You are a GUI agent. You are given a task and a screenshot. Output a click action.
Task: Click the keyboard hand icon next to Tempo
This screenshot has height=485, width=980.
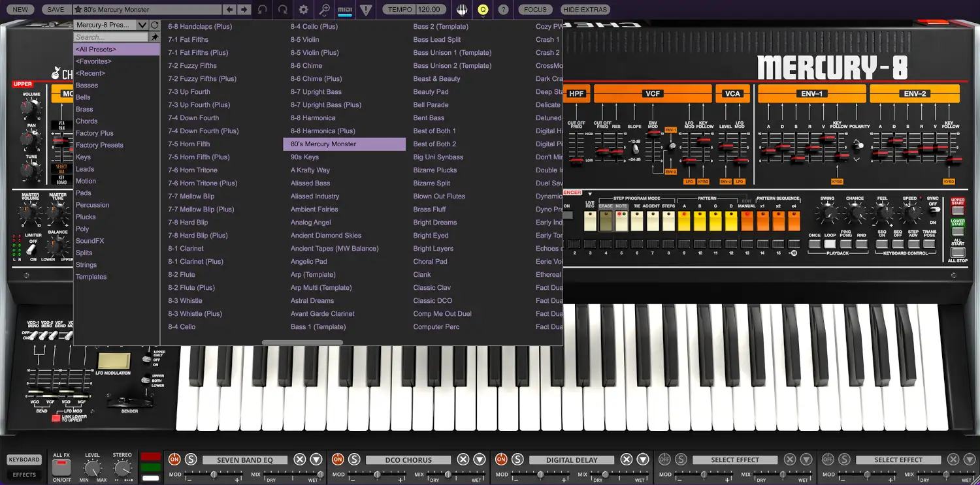[462, 10]
